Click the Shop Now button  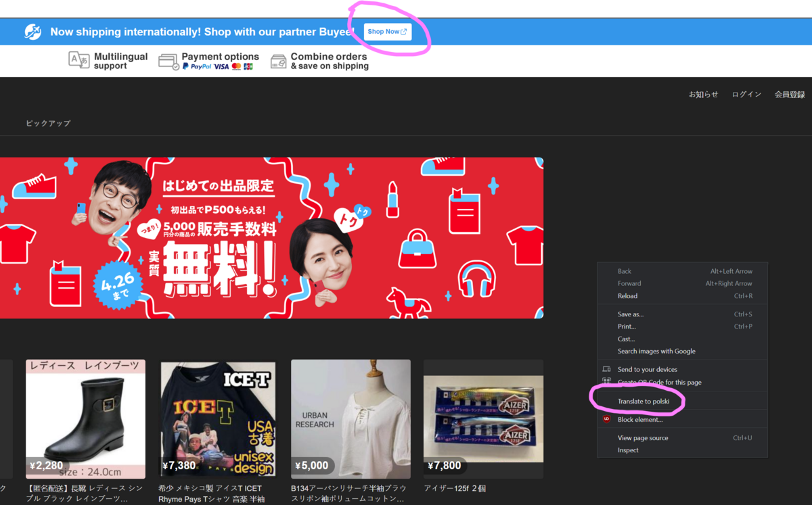[388, 32]
